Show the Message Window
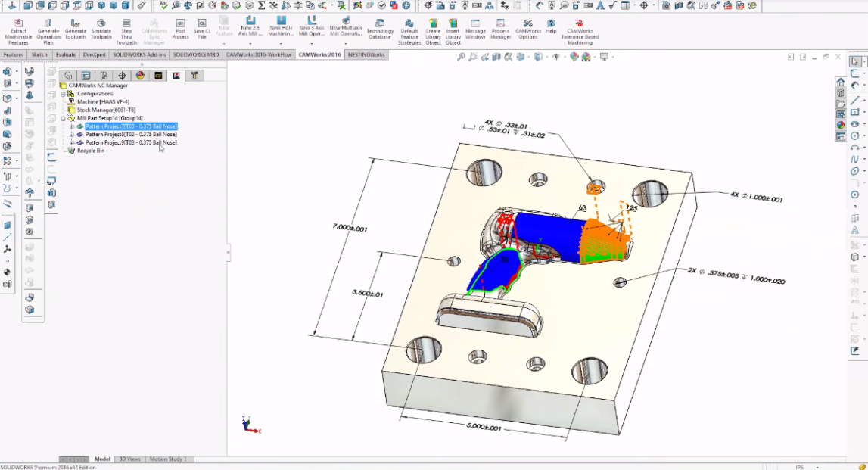Image resolution: width=868 pixels, height=470 pixels. pos(475,30)
